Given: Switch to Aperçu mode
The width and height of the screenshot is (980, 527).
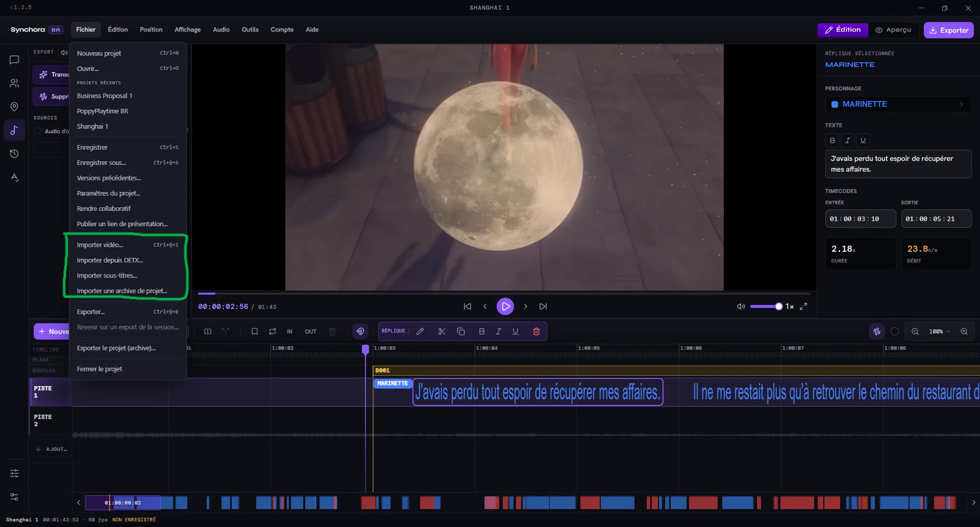Looking at the screenshot, I should pyautogui.click(x=894, y=30).
